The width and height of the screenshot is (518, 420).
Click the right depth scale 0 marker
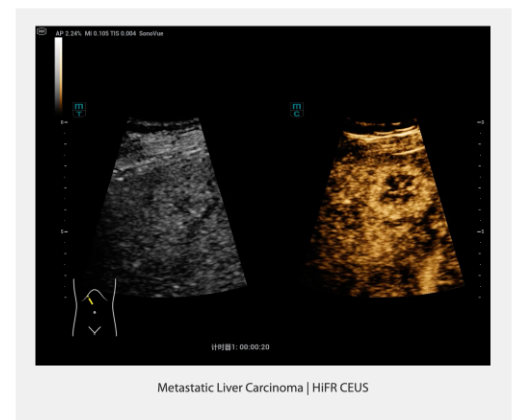click(x=480, y=122)
